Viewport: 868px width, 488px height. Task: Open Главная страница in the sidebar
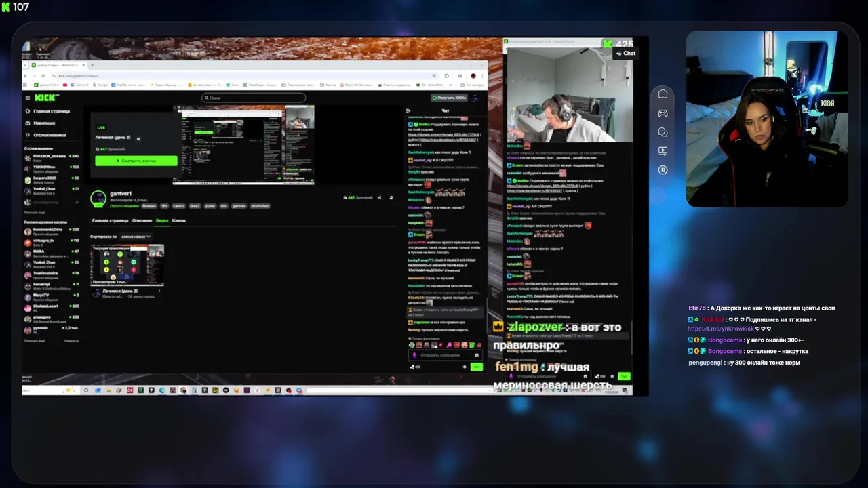(x=47, y=111)
